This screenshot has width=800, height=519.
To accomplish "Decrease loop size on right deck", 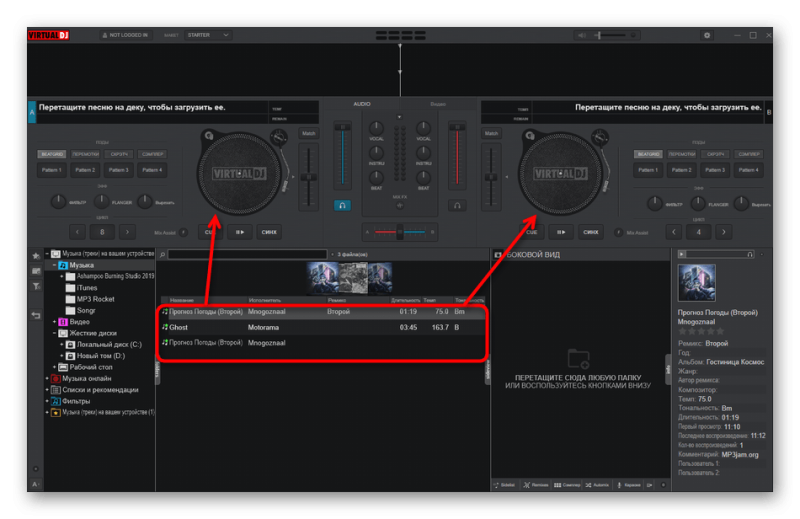I will point(673,232).
